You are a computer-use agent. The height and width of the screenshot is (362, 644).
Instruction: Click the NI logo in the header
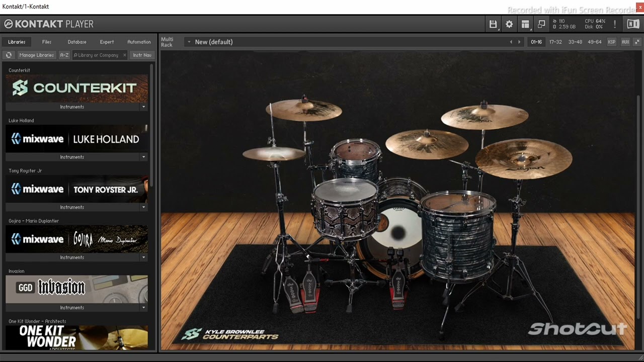pos(633,24)
